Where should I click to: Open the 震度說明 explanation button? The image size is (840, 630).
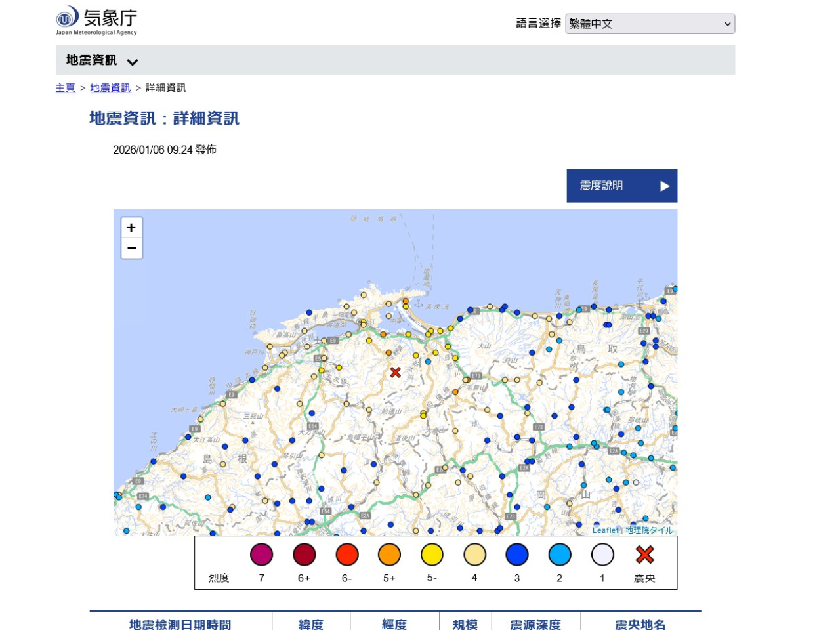pos(621,186)
